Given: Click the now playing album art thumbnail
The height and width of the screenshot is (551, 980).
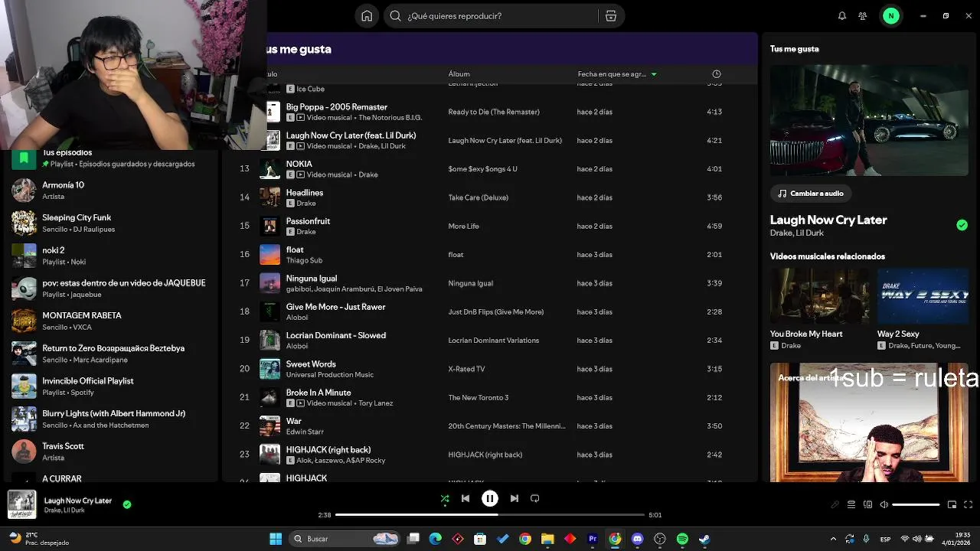Looking at the screenshot, I should 21,504.
